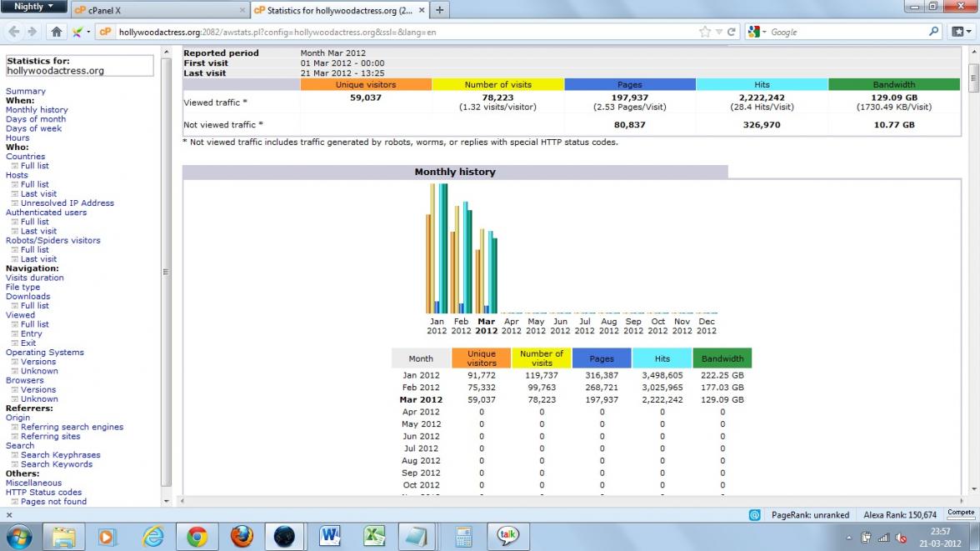The height and width of the screenshot is (551, 980).
Task: Go back with the browser Back arrow
Action: click(13, 32)
